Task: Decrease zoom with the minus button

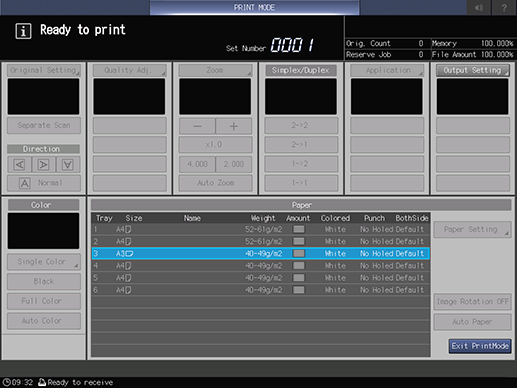Action: [197, 126]
